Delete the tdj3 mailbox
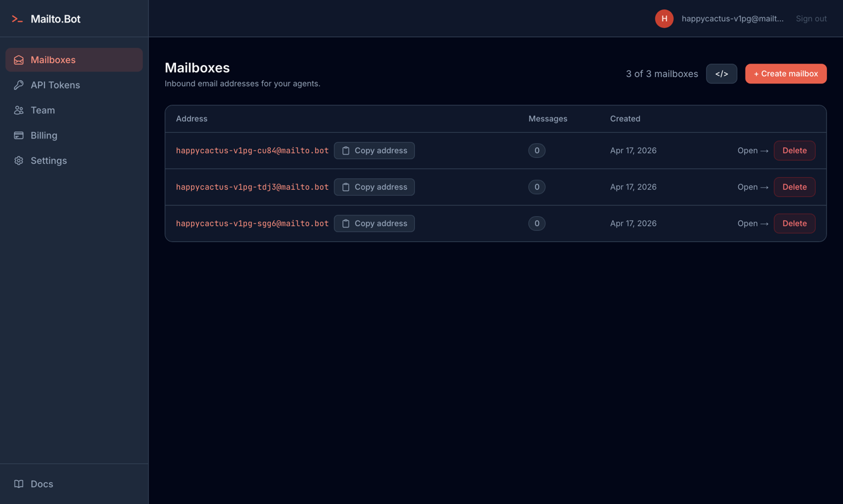Screen dimensions: 843x504 pos(794,187)
